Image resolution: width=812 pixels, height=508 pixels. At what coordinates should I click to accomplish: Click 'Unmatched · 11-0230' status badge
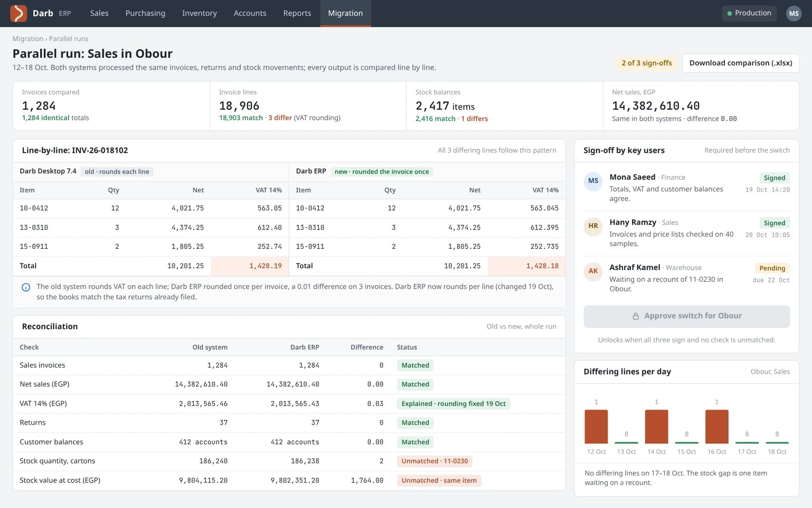point(434,461)
